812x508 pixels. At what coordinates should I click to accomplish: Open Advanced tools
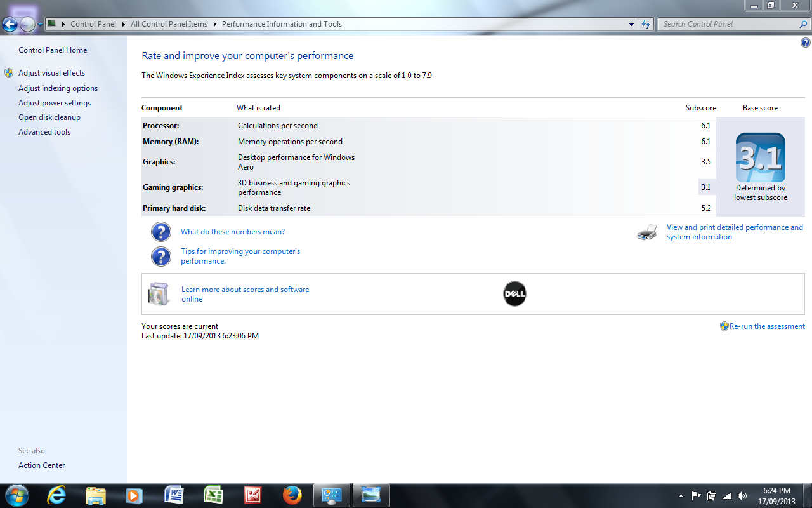point(44,132)
